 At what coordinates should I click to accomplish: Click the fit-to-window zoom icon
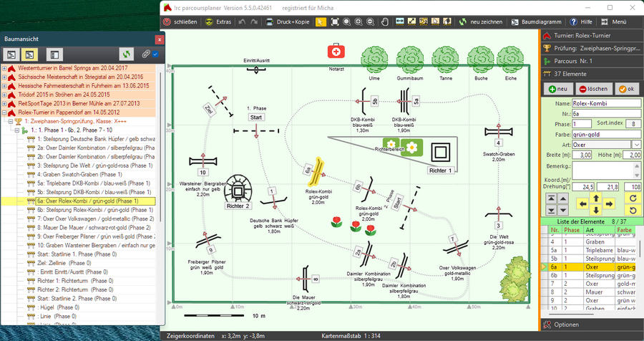[x=335, y=21]
